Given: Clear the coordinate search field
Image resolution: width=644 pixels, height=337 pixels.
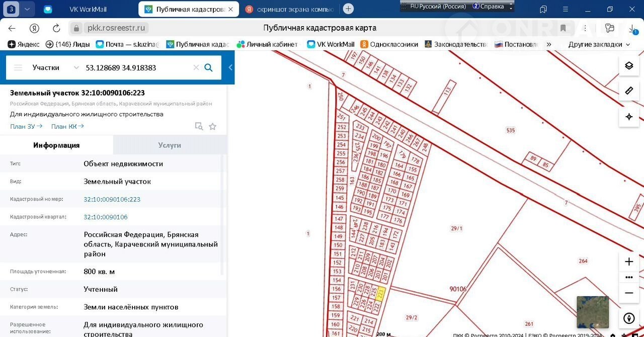Looking at the screenshot, I should [196, 67].
